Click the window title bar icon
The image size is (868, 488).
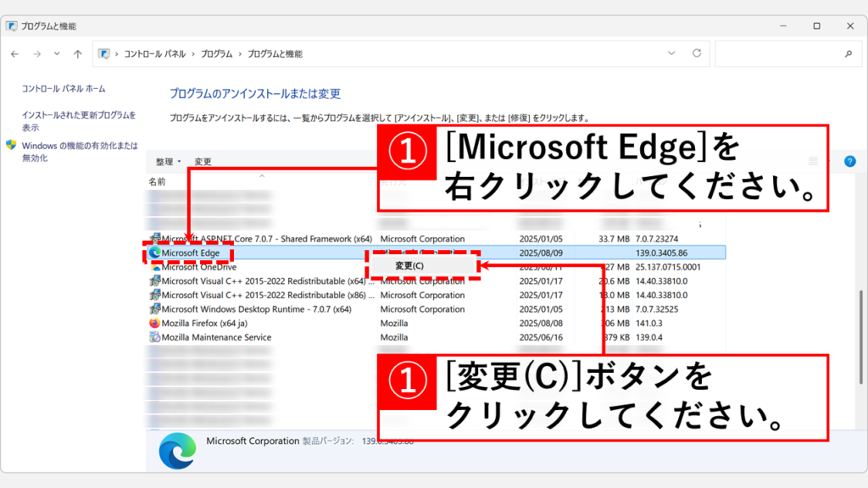(x=11, y=26)
